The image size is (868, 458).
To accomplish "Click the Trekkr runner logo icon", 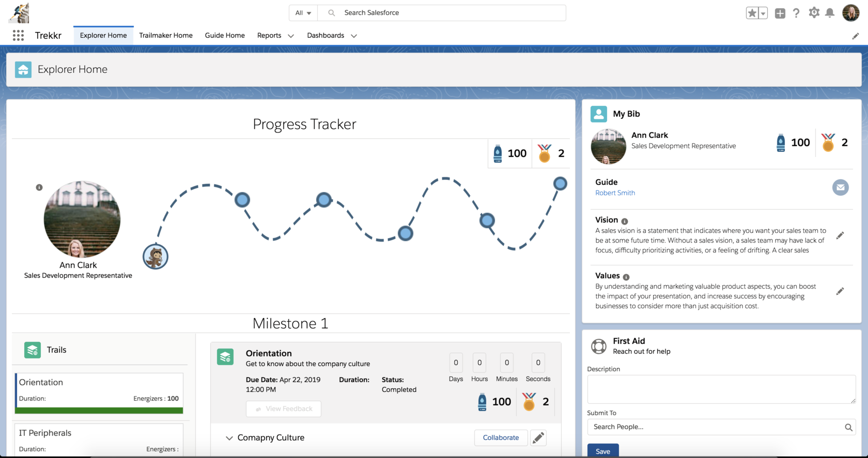I will pyautogui.click(x=19, y=13).
